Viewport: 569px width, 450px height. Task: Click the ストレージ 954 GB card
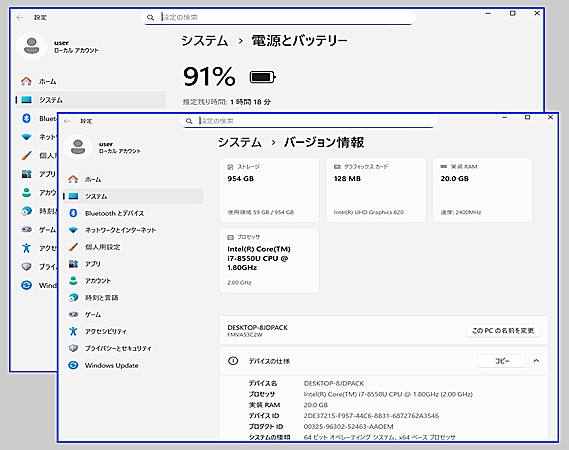tap(269, 189)
